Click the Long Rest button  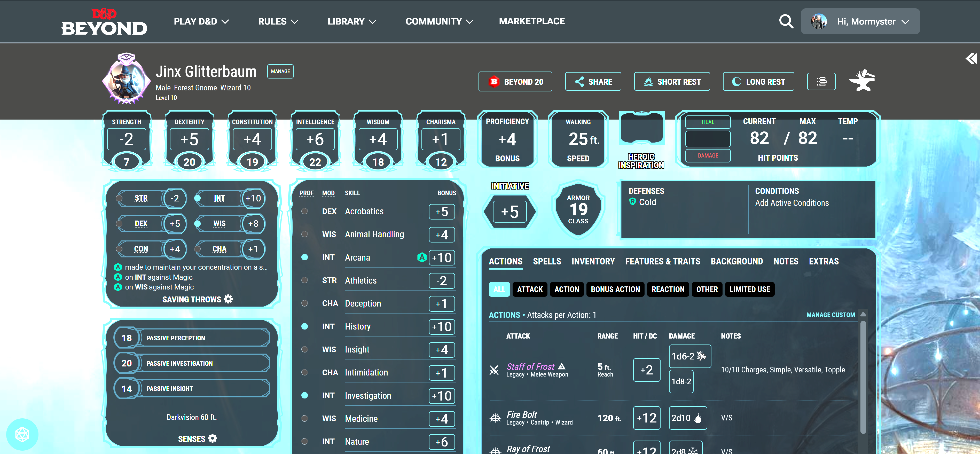coord(758,81)
